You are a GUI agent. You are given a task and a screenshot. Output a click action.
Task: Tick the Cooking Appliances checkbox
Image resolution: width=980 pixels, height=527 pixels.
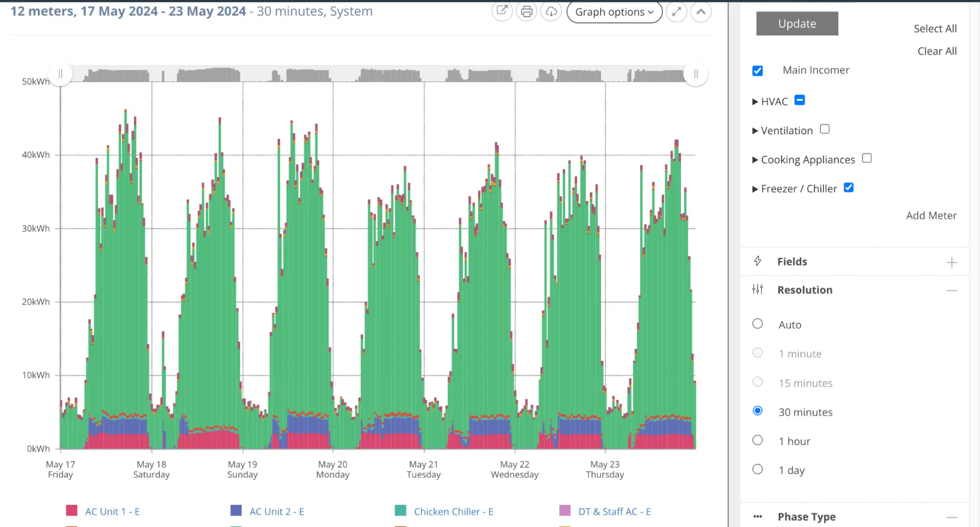[x=867, y=158]
